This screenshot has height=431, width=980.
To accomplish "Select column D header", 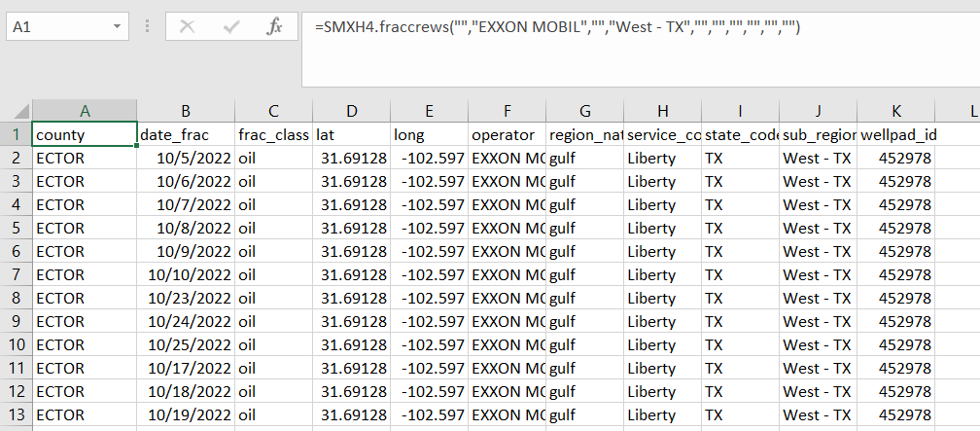I will [x=351, y=111].
